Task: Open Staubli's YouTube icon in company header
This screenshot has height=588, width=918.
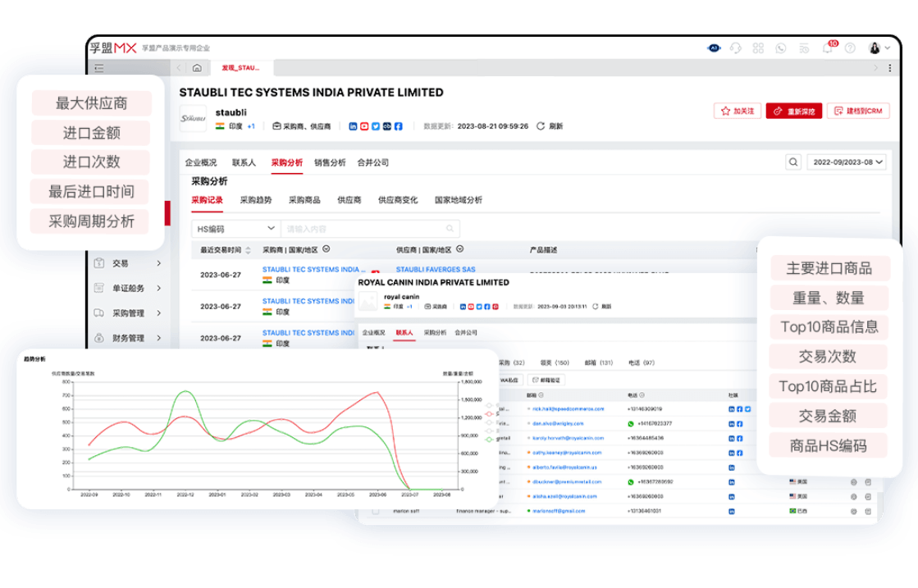Action: [364, 126]
